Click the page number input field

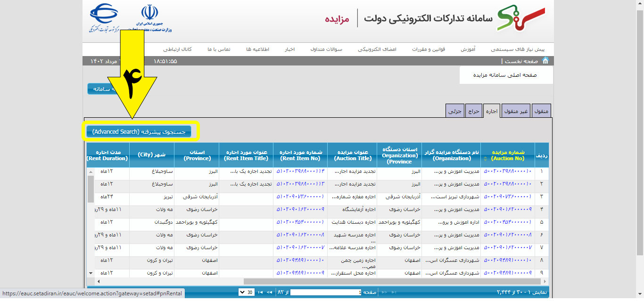click(326, 293)
